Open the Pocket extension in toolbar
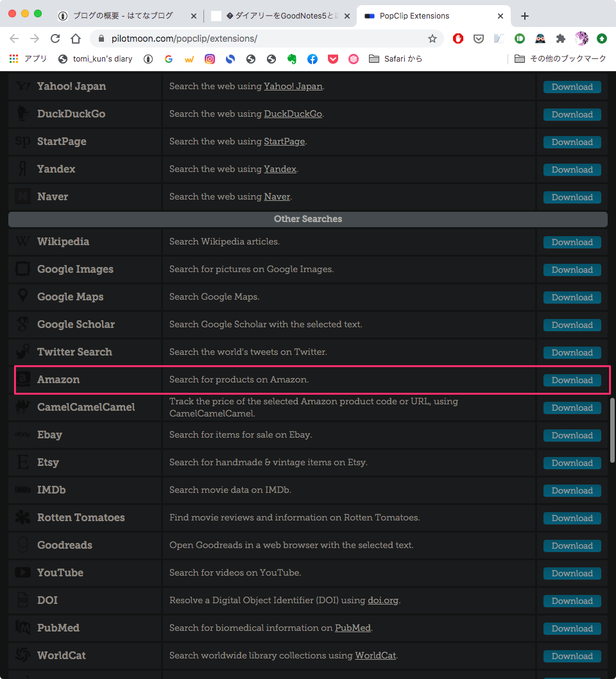Viewport: 616px width, 679px height. (478, 39)
